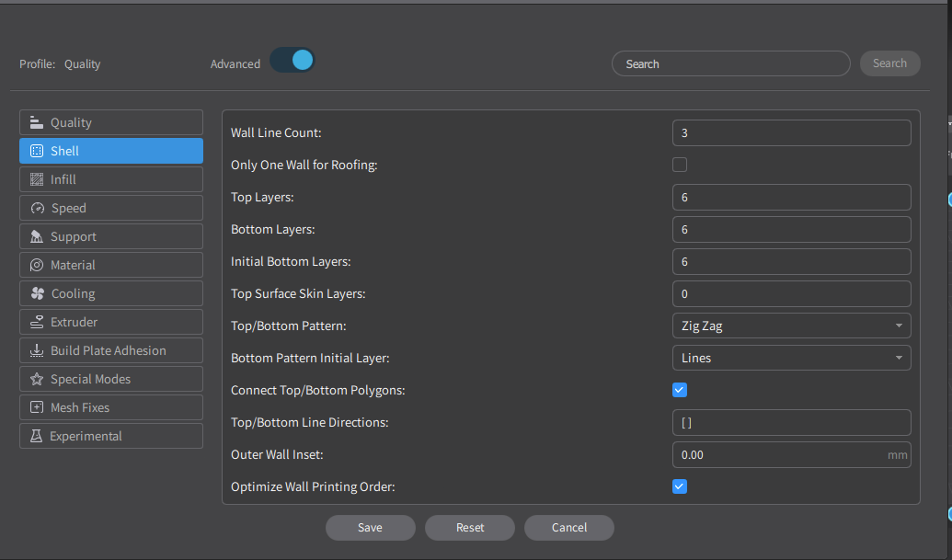Click the Wall Line Count input field

tap(791, 132)
